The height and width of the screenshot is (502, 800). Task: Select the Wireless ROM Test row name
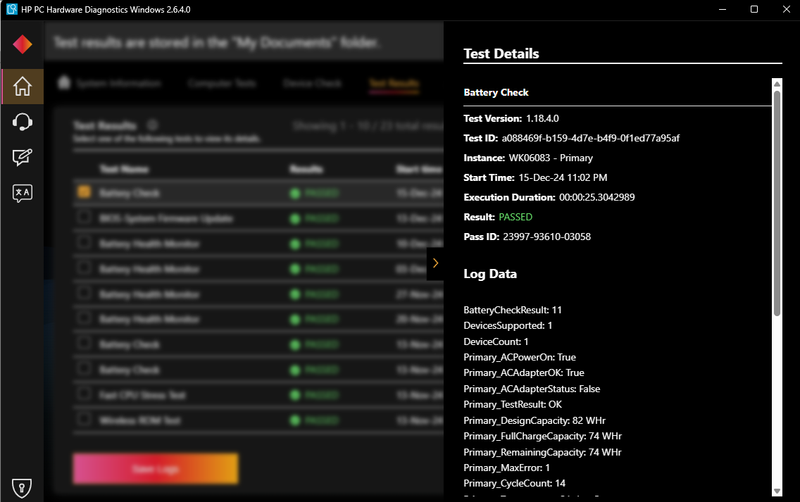(140, 421)
